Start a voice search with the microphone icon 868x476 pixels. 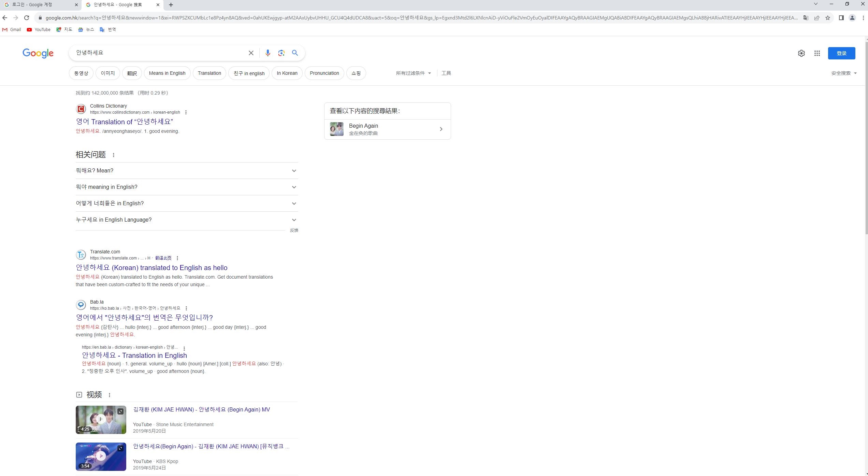pos(267,53)
